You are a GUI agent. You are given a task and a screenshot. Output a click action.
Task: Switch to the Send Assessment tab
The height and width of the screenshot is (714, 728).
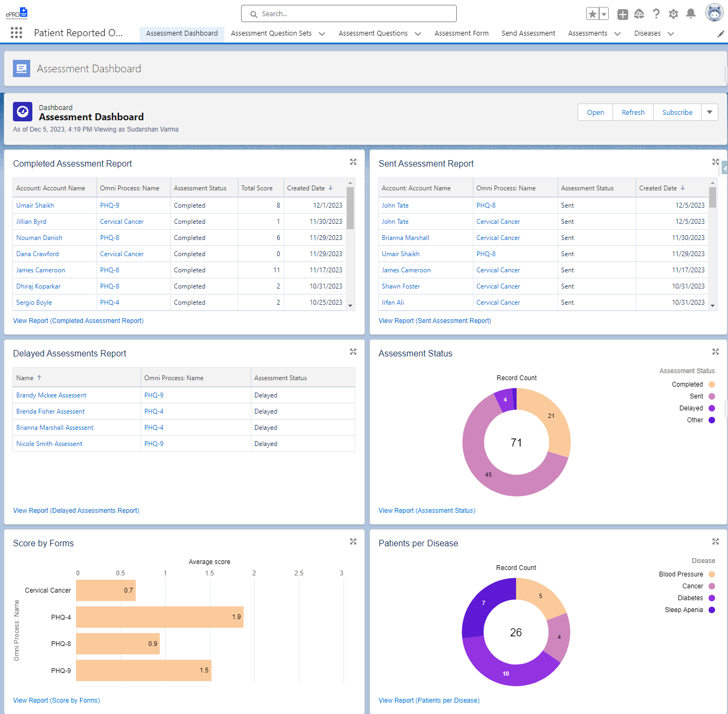(528, 33)
